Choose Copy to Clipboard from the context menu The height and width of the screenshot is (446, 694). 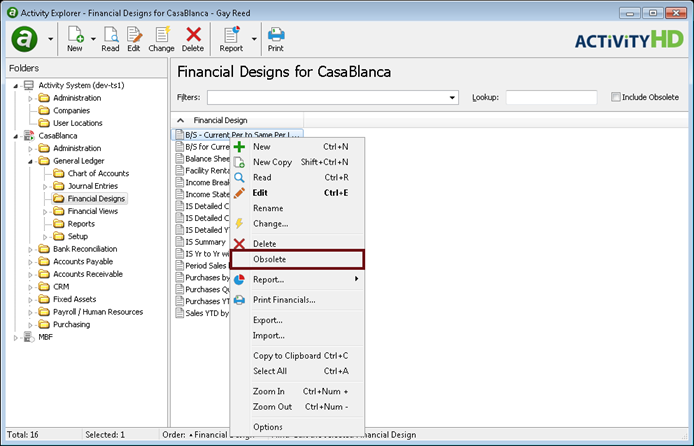[297, 356]
